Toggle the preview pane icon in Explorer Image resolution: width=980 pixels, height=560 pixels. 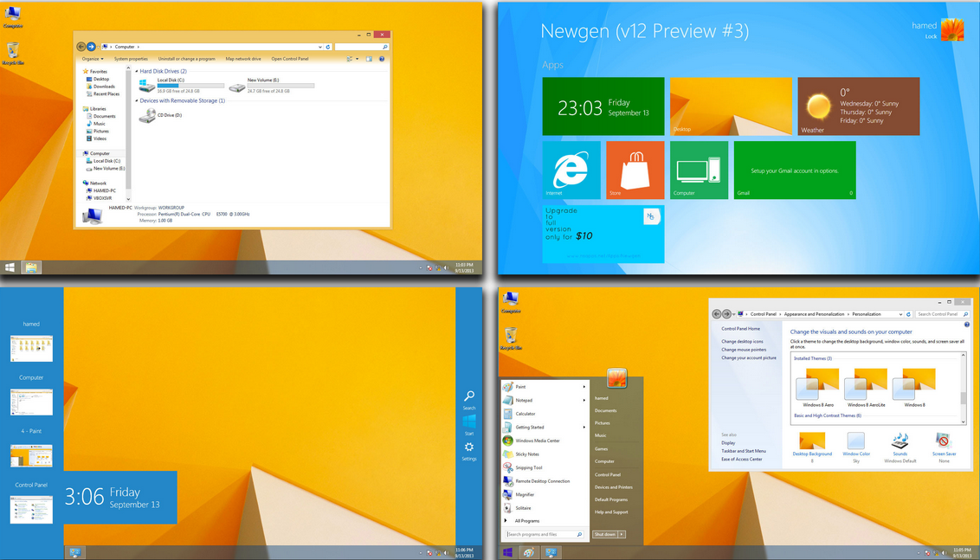coord(369,59)
